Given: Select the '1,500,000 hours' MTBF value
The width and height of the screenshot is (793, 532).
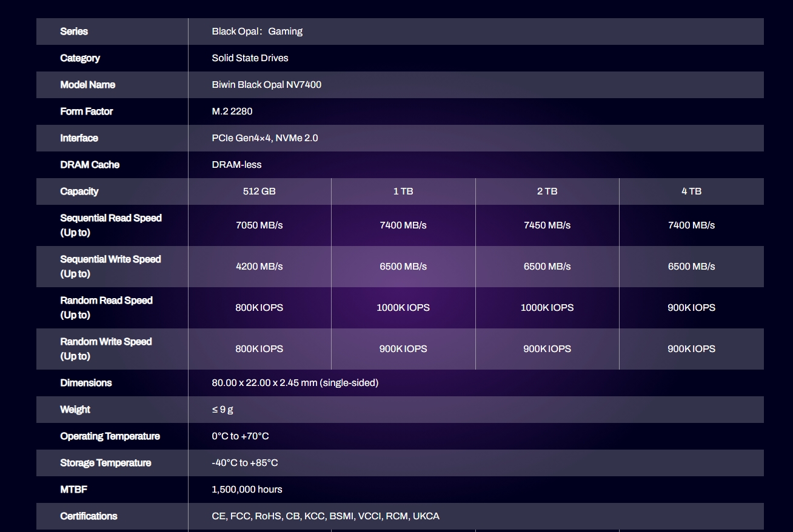Looking at the screenshot, I should 247,490.
